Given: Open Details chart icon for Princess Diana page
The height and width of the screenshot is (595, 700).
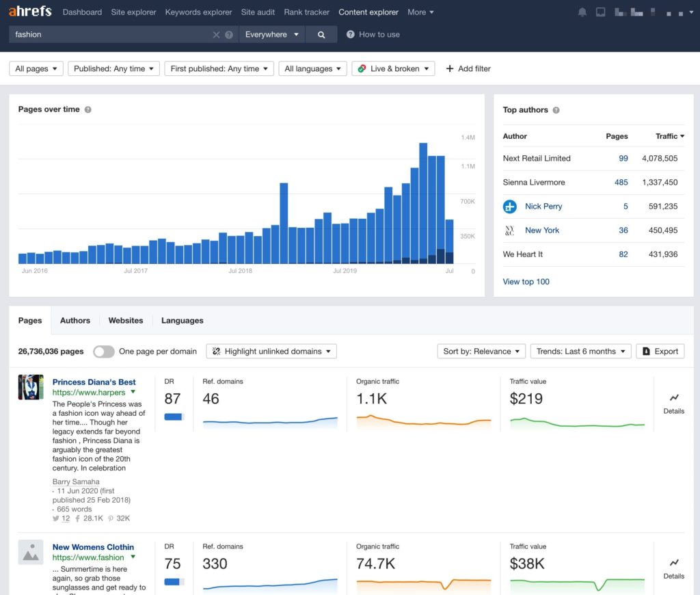Looking at the screenshot, I should point(673,397).
